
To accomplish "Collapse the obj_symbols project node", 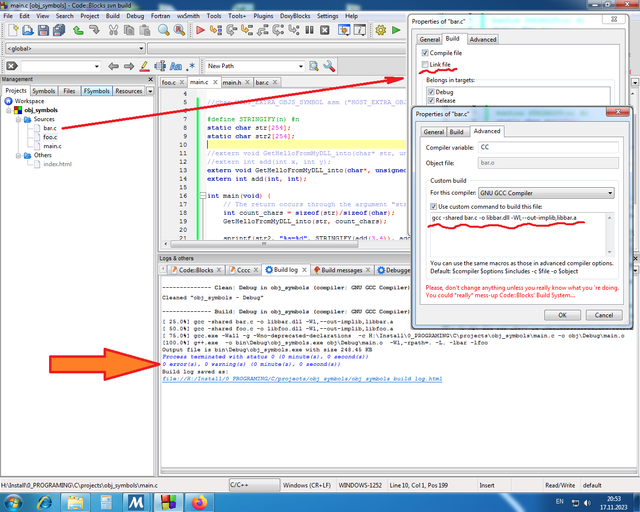I will click(x=9, y=110).
